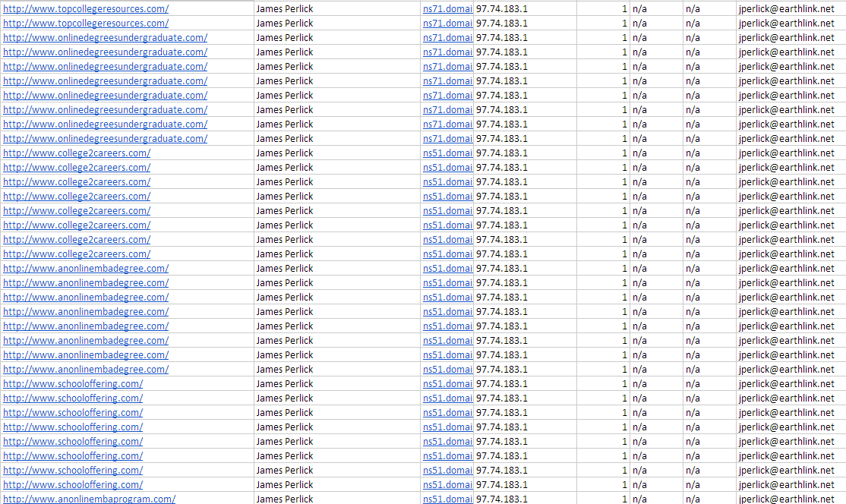Select 97.74.183.1 cell in anonlinembaprogram row
Viewport: 846px width, 504px height.
[x=525, y=499]
